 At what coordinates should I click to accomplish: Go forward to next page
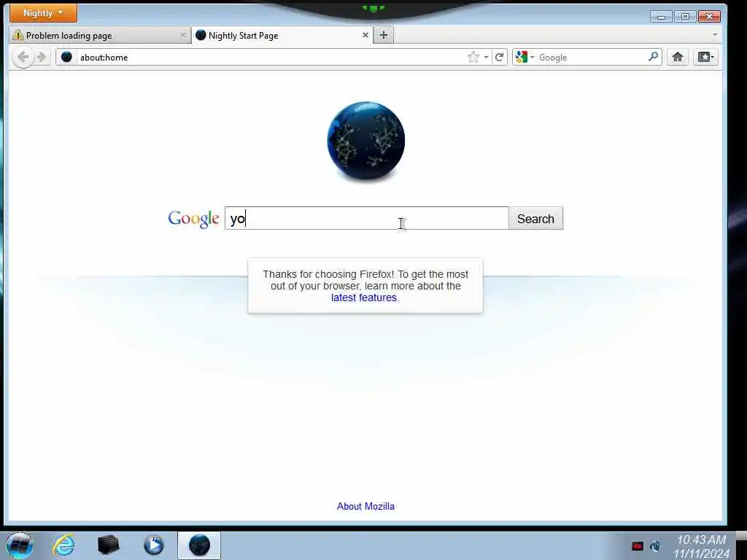pyautogui.click(x=42, y=57)
